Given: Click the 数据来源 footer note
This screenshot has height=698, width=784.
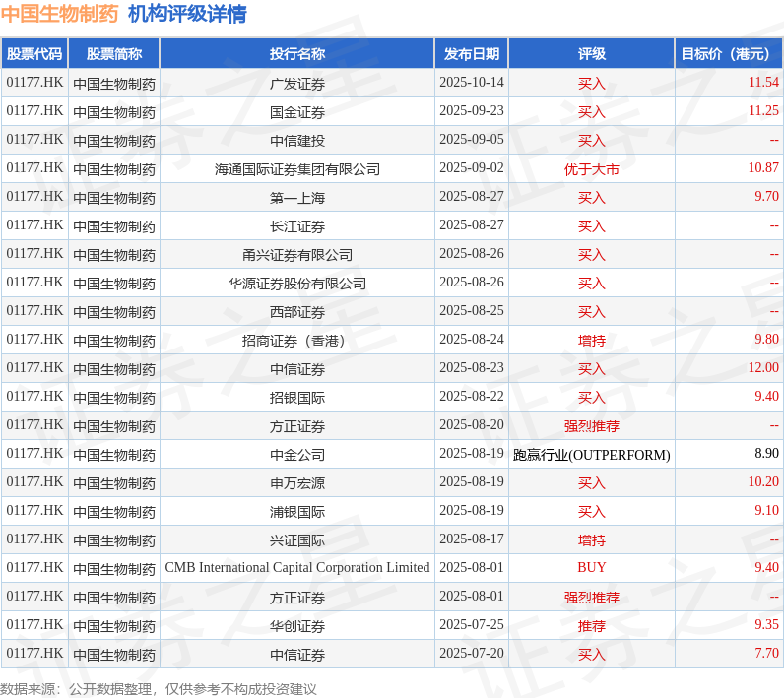Looking at the screenshot, I should (158, 689).
